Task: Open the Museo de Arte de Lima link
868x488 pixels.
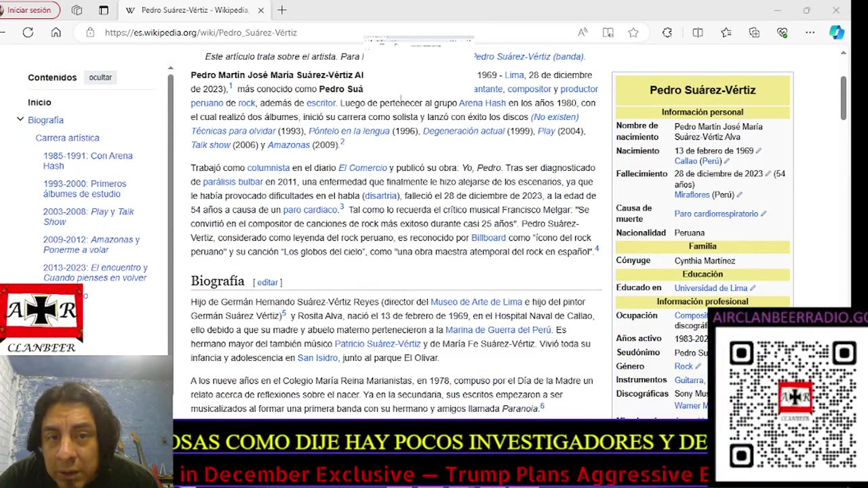Action: tap(476, 302)
